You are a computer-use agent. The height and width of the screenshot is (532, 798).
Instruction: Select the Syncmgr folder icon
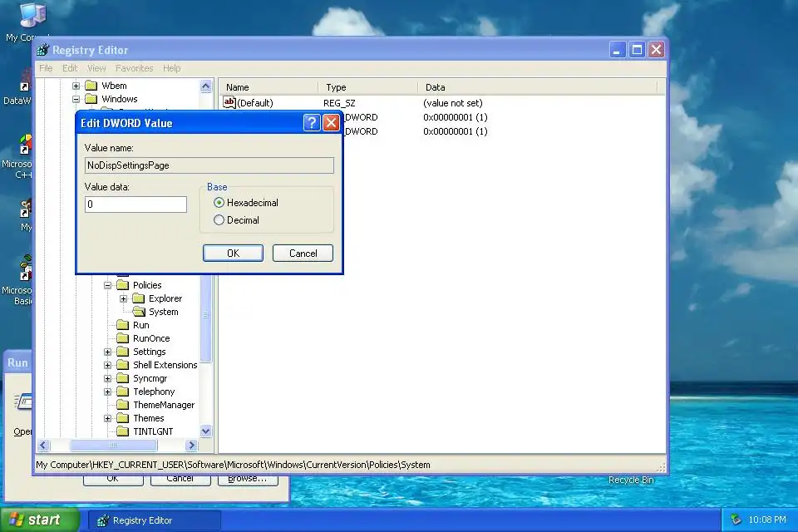tap(123, 378)
